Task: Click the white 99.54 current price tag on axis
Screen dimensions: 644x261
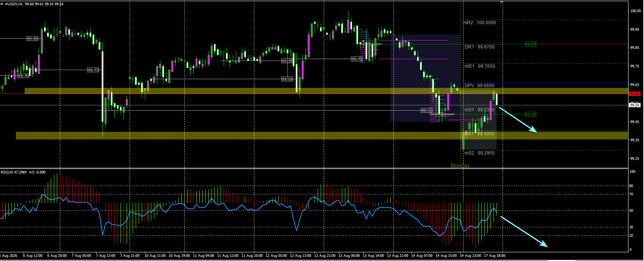Action: click(635, 105)
